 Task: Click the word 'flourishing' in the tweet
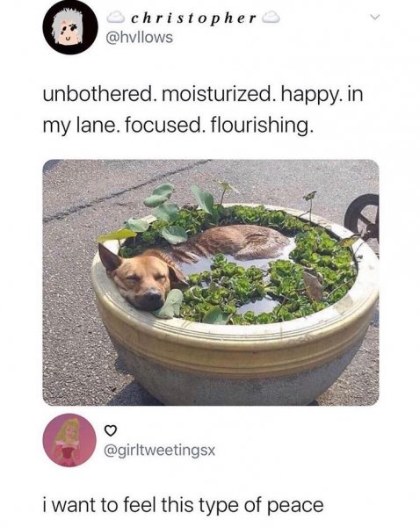[x=262, y=126]
